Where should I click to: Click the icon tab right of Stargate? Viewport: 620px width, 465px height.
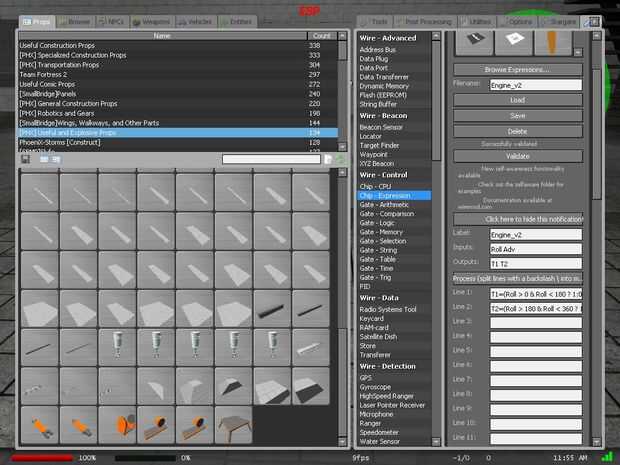coord(592,21)
